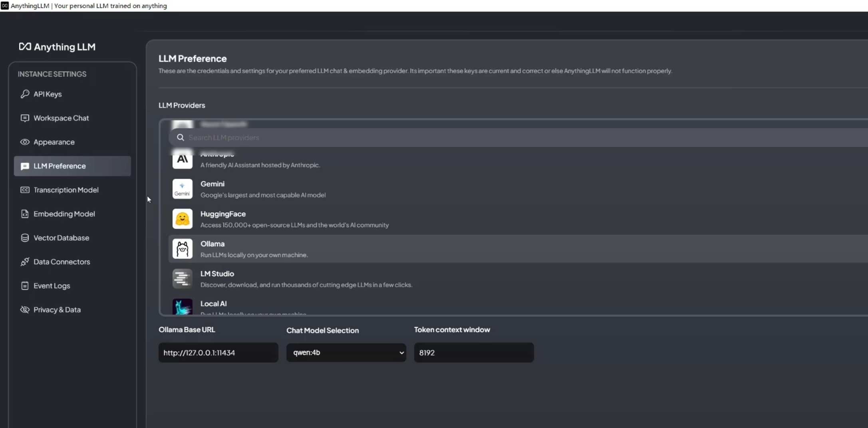
Task: Click the HuggingFace emoji logo
Action: click(183, 219)
